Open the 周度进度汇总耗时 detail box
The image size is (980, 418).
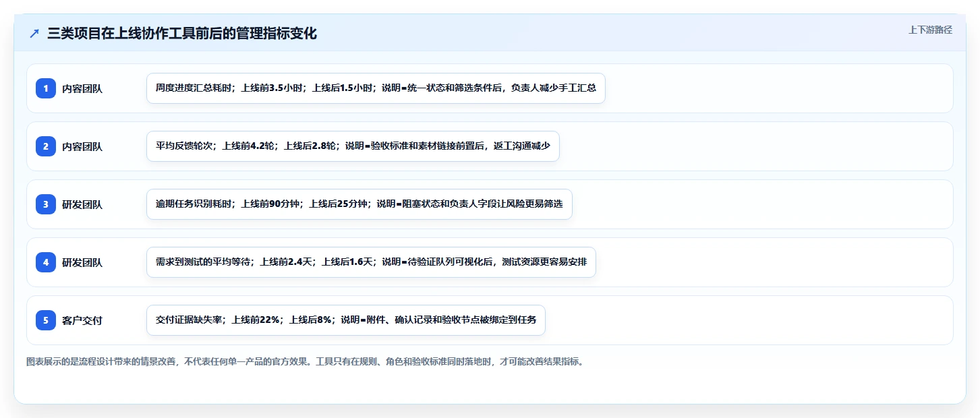(x=376, y=88)
